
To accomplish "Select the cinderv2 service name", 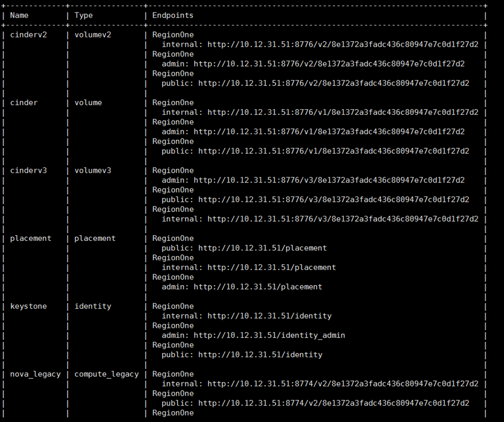I will pyautogui.click(x=28, y=35).
